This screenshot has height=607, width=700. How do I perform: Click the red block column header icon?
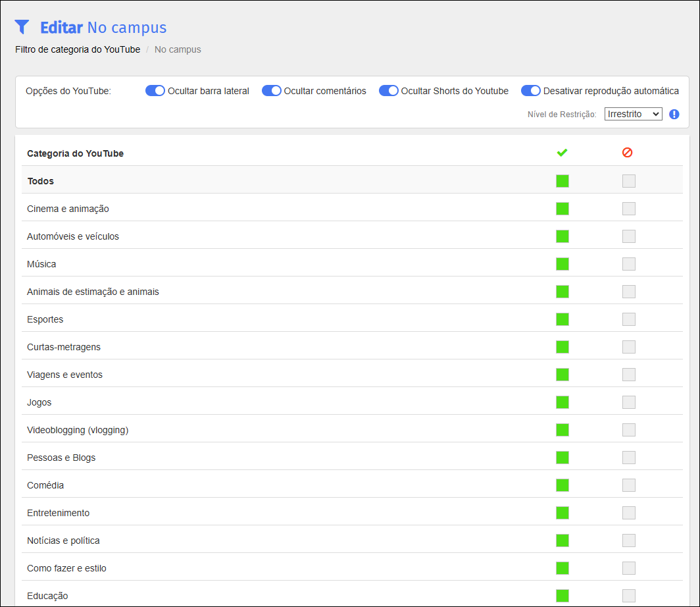click(x=627, y=153)
